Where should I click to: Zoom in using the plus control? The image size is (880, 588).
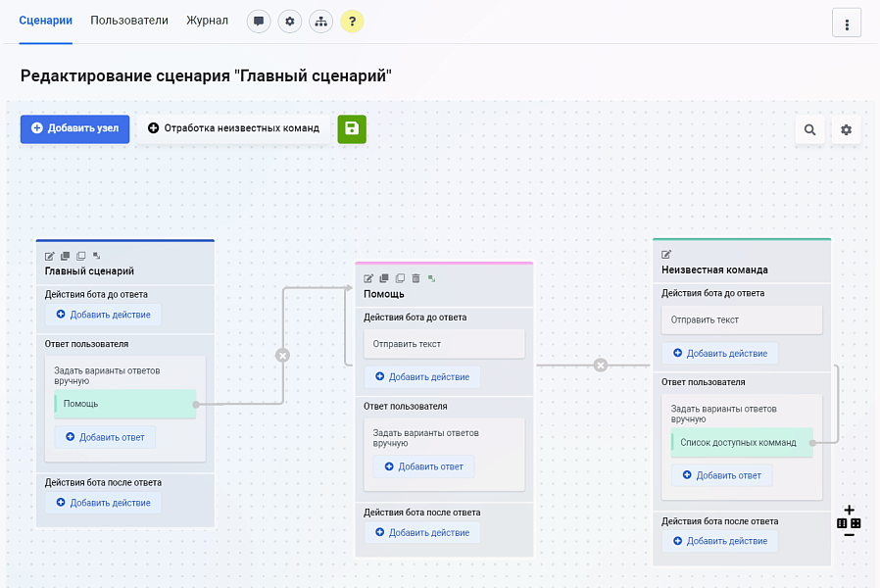tap(849, 510)
